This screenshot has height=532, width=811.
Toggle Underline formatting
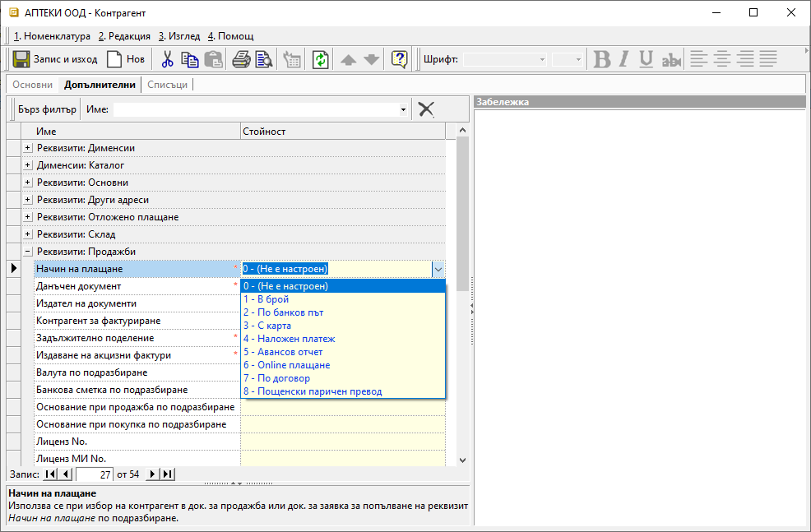[x=646, y=59]
